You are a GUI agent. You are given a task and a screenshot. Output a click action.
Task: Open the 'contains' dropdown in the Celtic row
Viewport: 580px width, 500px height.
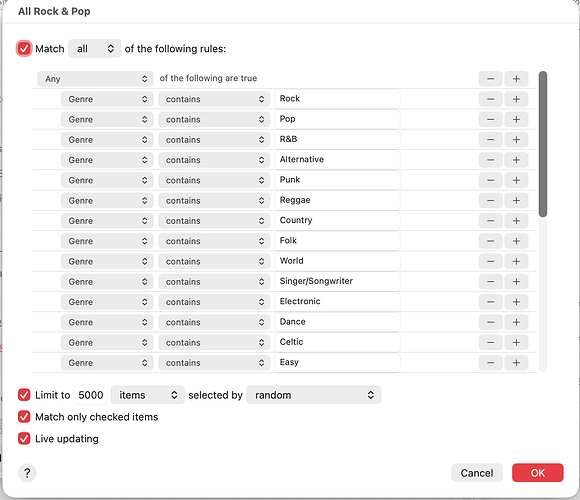coord(214,342)
